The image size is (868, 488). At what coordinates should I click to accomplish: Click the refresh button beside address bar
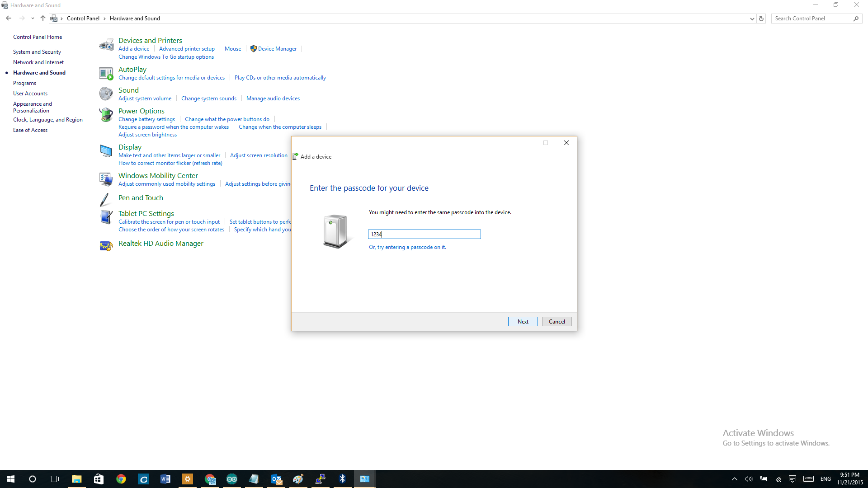coord(761,19)
